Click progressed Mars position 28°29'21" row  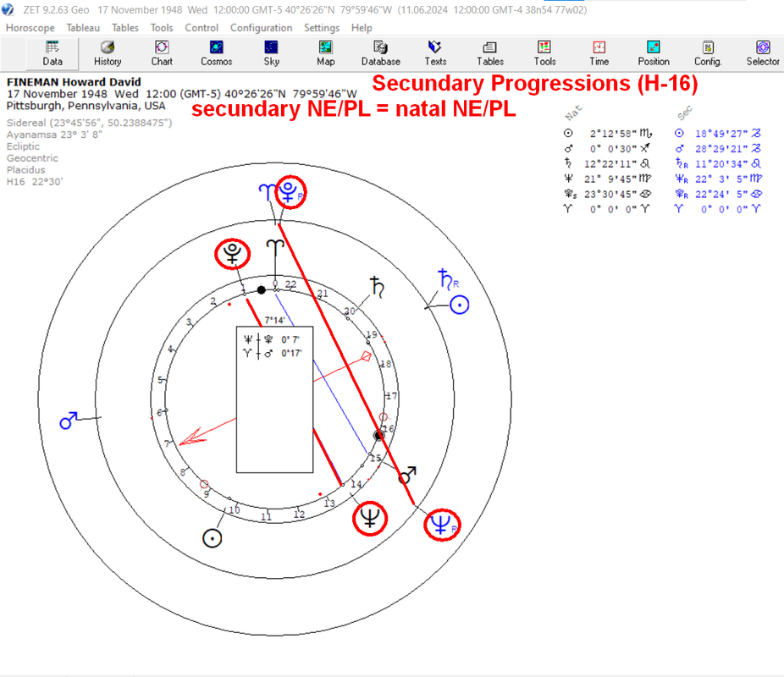pos(718,148)
